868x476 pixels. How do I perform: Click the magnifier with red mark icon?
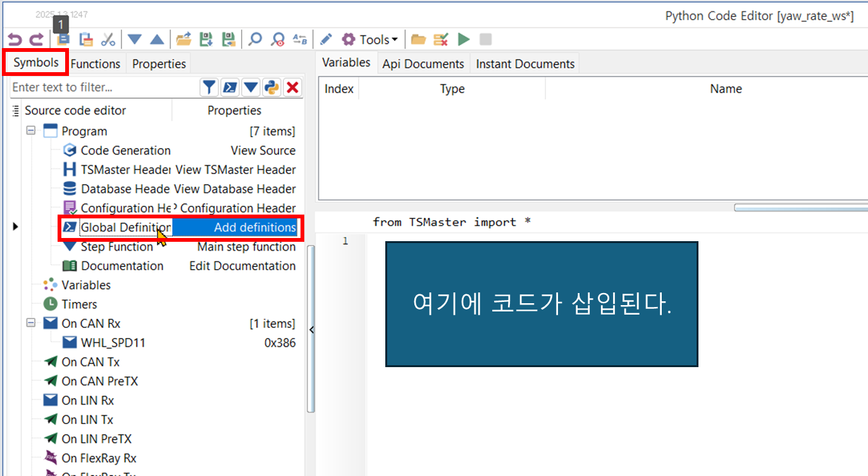coord(277,40)
